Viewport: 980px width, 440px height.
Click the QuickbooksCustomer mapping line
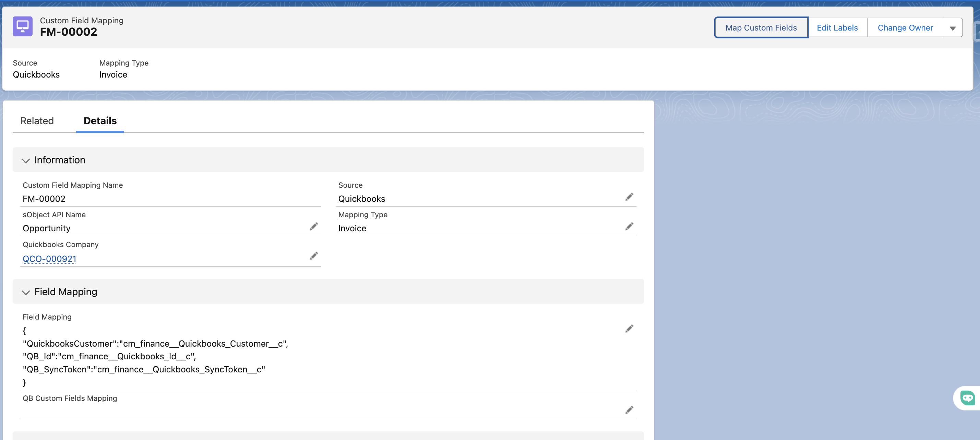point(155,344)
